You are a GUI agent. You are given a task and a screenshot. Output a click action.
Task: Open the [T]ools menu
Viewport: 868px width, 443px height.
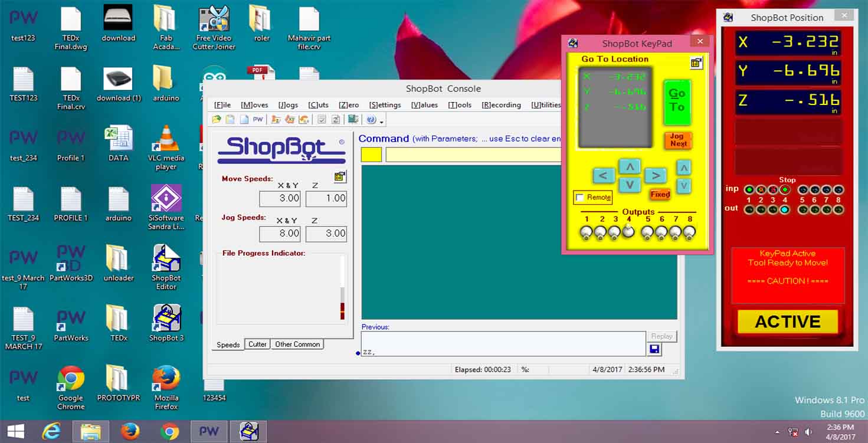460,105
